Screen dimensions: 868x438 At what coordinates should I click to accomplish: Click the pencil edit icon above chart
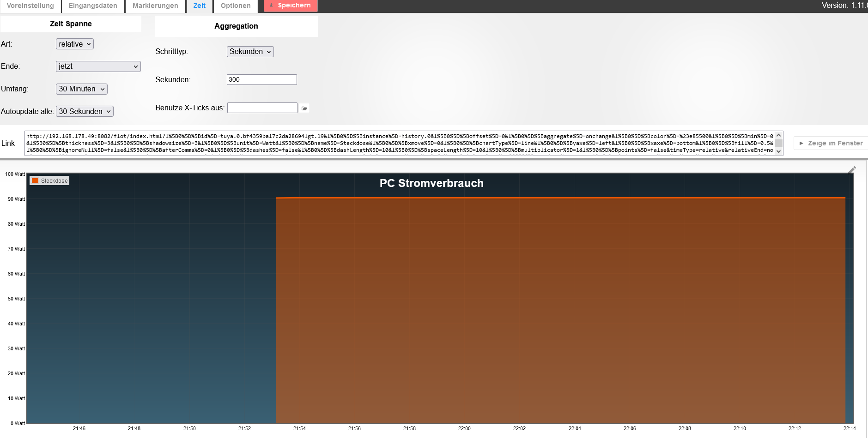click(x=852, y=170)
